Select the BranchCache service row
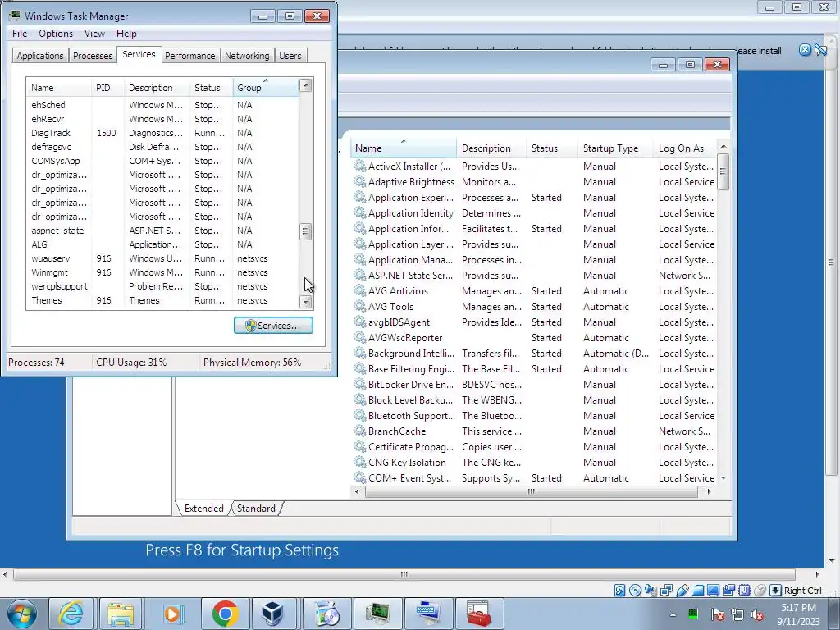840x630 pixels. point(534,431)
